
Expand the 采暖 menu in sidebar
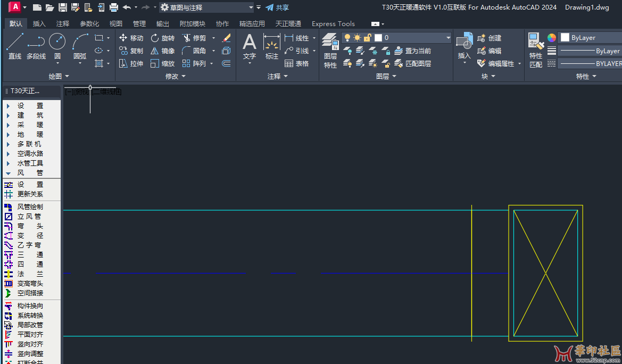(30, 125)
